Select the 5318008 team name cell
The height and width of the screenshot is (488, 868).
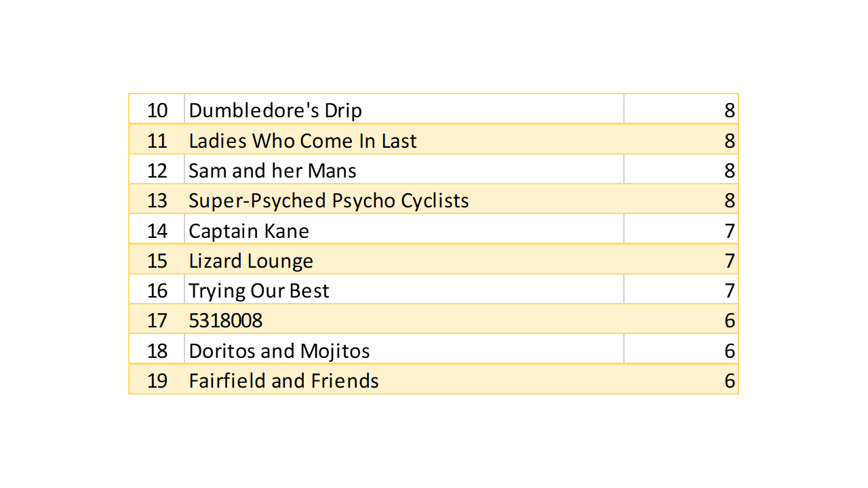pos(226,321)
